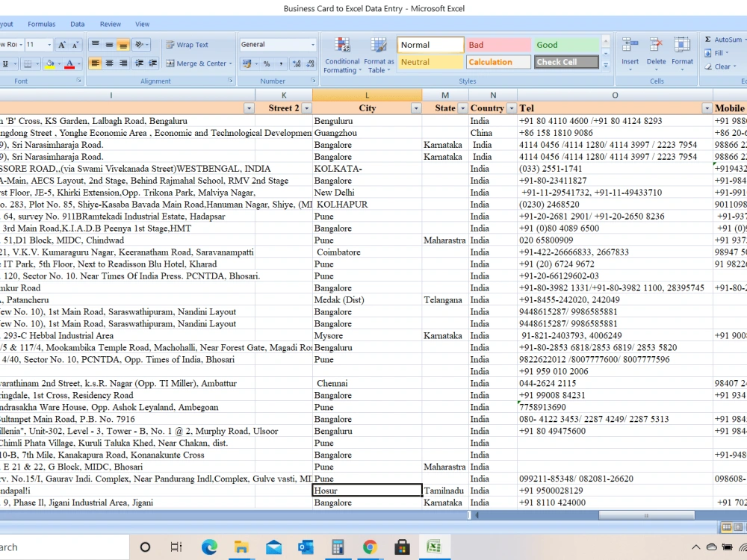Click AutoSum
Viewport: 747px width, 560px height.
point(723,40)
